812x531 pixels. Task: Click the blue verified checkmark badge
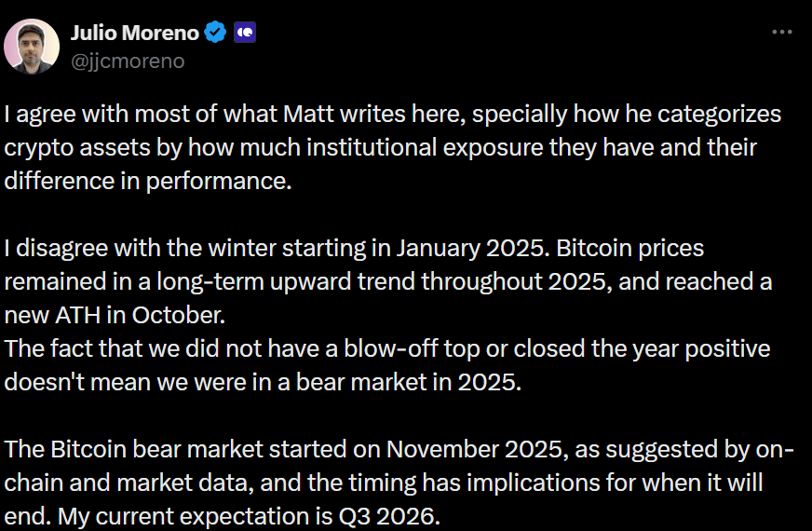coord(215,33)
